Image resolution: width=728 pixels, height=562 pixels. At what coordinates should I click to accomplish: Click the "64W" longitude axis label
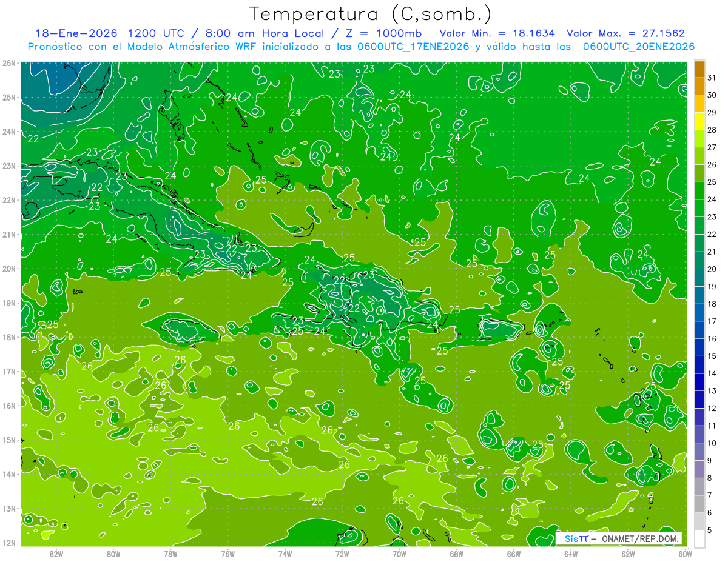click(x=571, y=554)
